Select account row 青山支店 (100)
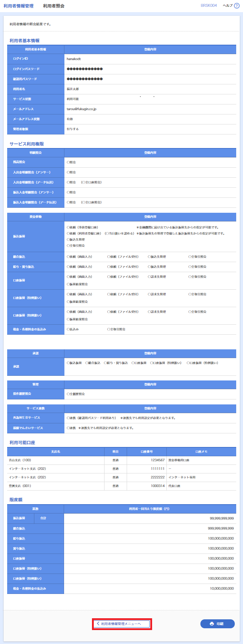243x644 pixels. coord(20,460)
